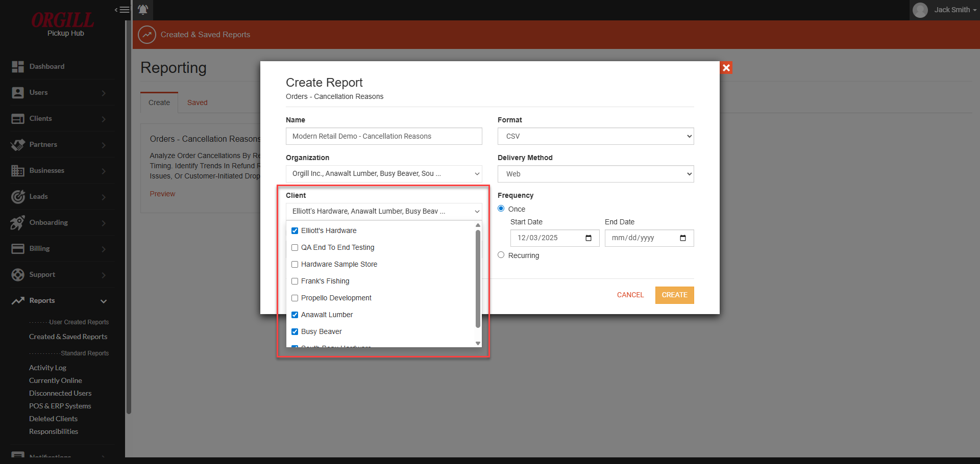
Task: Open Dashboard from the sidebar
Action: click(x=47, y=67)
